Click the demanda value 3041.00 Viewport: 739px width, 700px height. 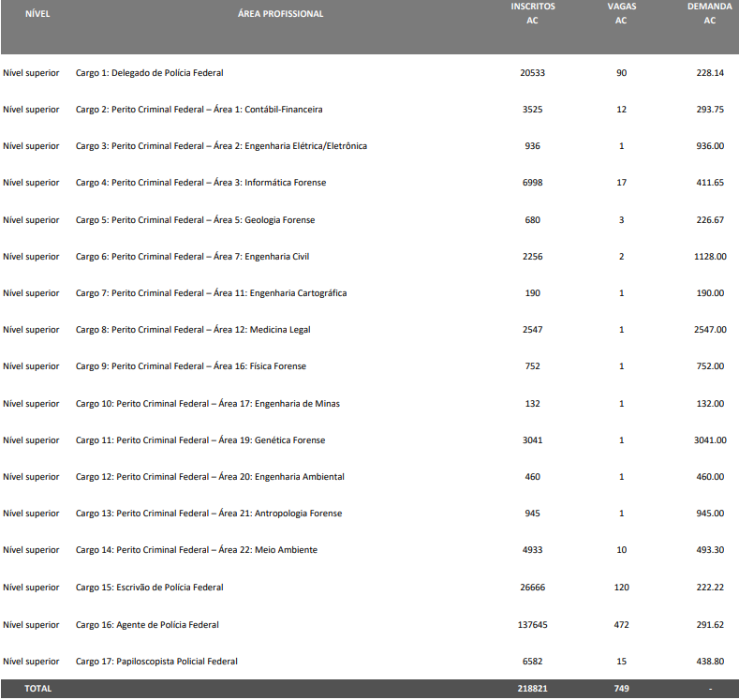[709, 440]
